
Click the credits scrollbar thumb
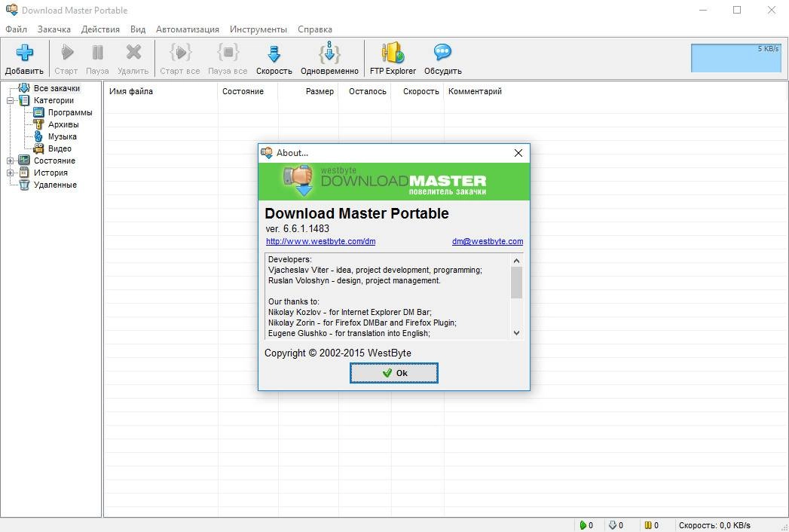pyautogui.click(x=516, y=283)
